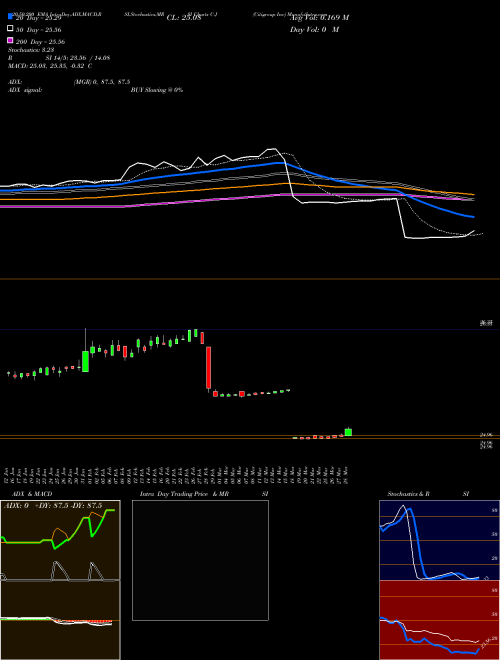Click the 'Stochastics & R' panel title
Viewport: 500px width, 660px height.
(x=408, y=494)
